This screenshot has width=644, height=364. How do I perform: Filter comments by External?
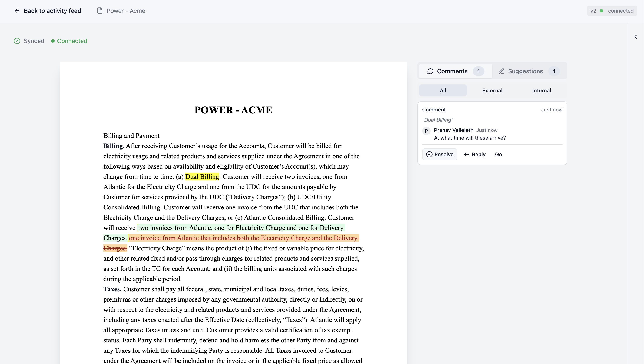(492, 91)
